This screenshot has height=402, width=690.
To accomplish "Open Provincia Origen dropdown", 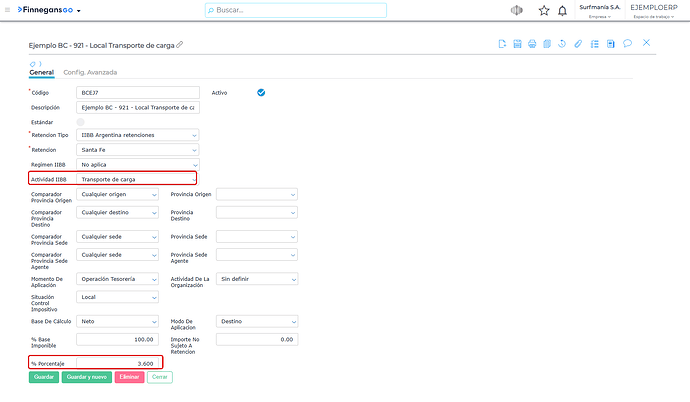I will [257, 194].
